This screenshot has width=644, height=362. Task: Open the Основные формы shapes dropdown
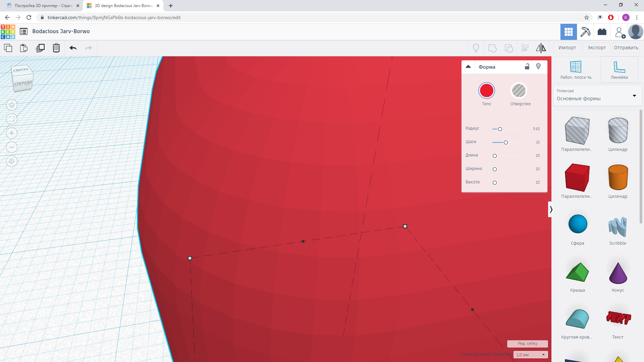coord(597,96)
